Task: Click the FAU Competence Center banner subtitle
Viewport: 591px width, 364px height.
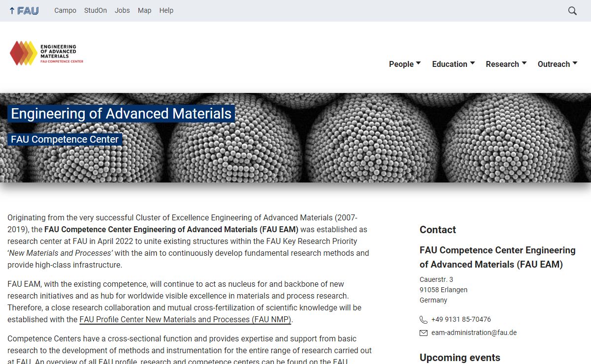Action: (65, 139)
